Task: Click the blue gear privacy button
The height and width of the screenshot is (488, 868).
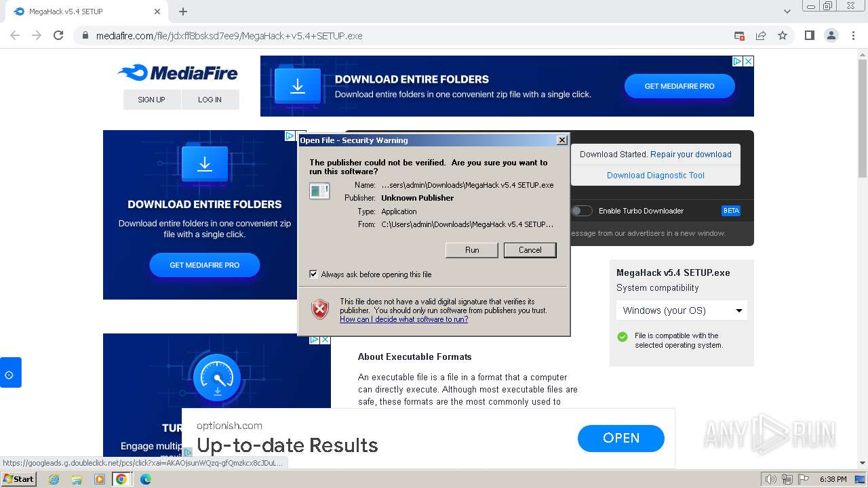Action: pos(9,373)
